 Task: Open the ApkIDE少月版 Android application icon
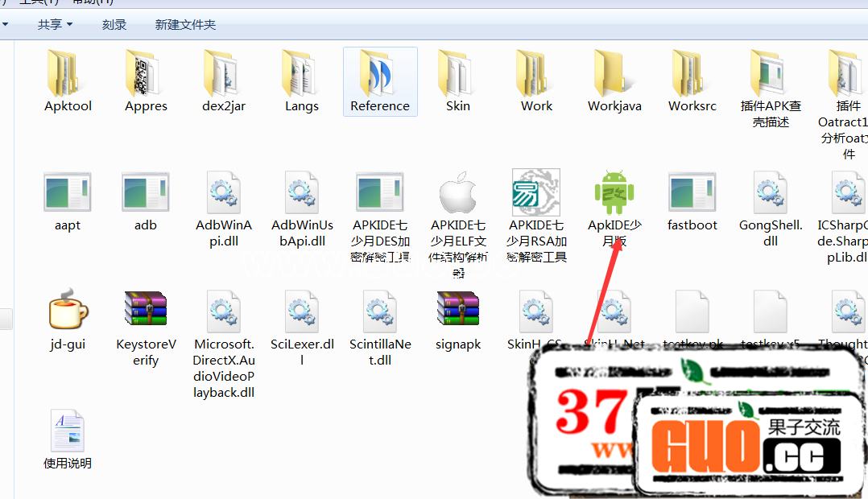(x=614, y=192)
